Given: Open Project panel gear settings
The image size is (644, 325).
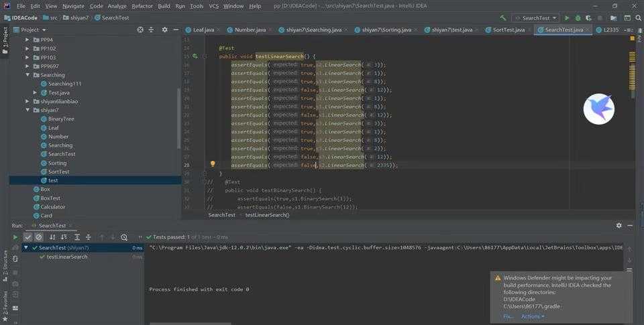Looking at the screenshot, I should (165, 29).
